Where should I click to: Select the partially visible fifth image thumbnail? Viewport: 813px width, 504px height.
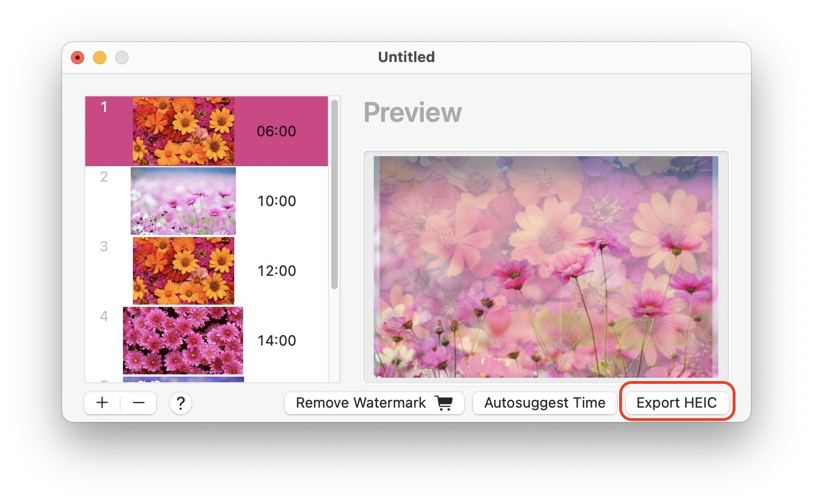pos(183,379)
